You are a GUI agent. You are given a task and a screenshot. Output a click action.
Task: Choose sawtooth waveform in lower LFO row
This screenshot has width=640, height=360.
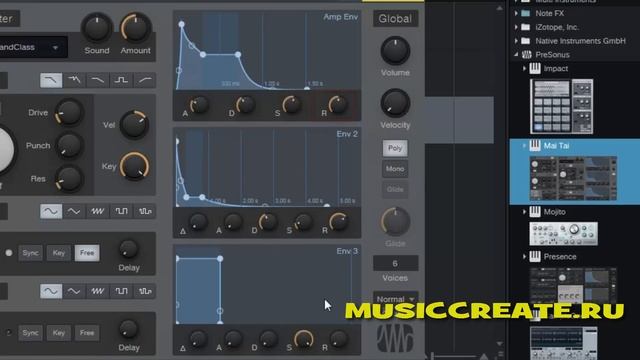[x=98, y=291]
